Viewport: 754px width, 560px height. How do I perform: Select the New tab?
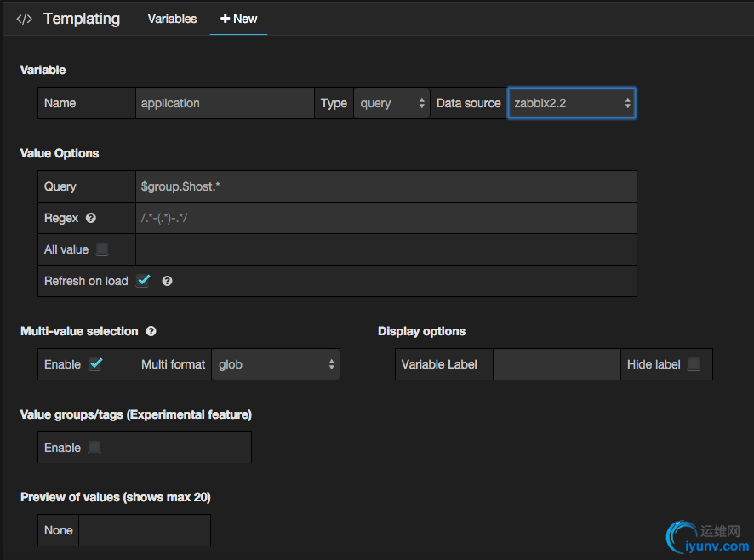click(x=238, y=19)
